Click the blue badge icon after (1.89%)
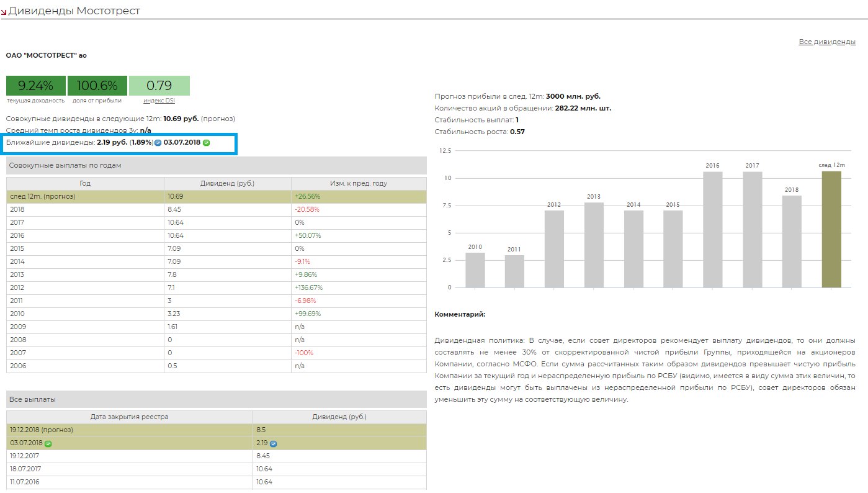Screen dimensions: 868x493 click(x=158, y=143)
